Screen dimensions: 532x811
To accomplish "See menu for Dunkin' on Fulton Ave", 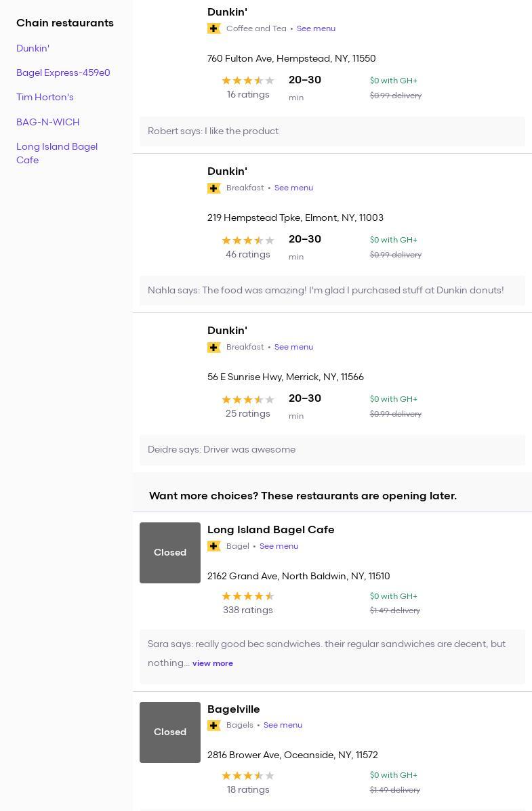I will [316, 28].
